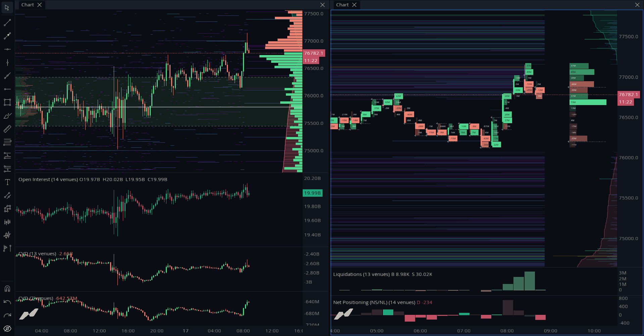Select the polygon path drawing tool
This screenshot has height=336, width=644.
click(x=7, y=209)
